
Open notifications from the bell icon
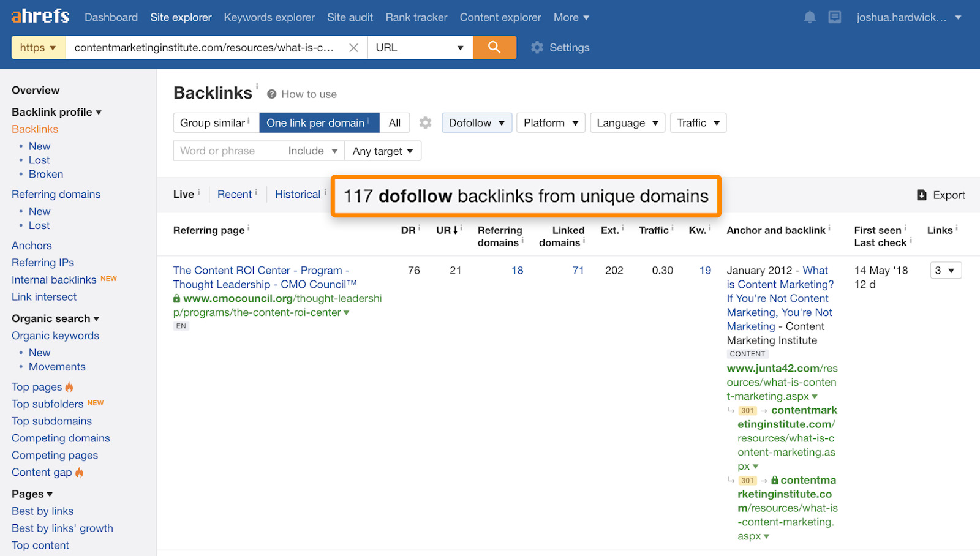(809, 17)
